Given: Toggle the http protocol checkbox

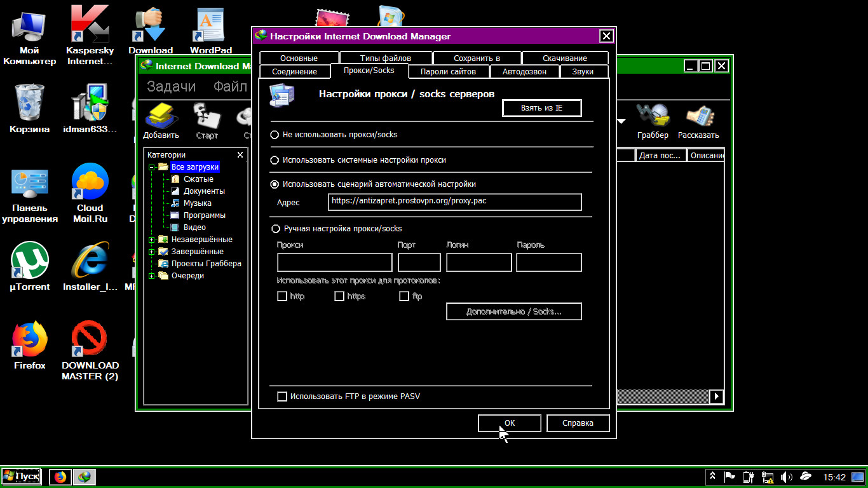Looking at the screenshot, I should click(x=282, y=296).
